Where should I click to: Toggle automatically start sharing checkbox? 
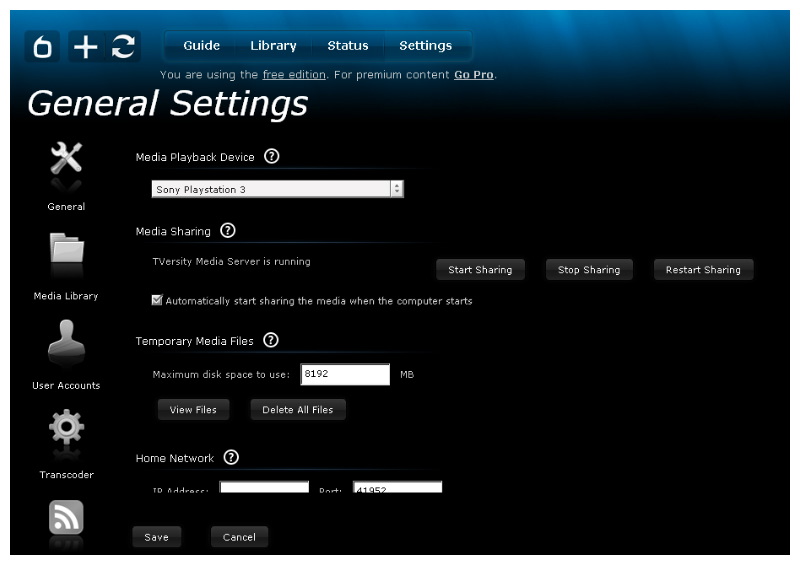(157, 300)
